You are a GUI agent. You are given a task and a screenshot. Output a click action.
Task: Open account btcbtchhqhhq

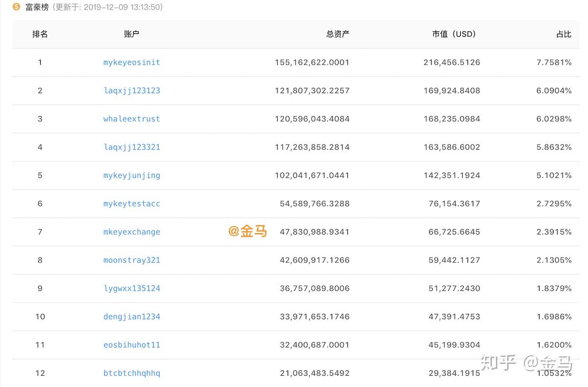pyautogui.click(x=131, y=373)
